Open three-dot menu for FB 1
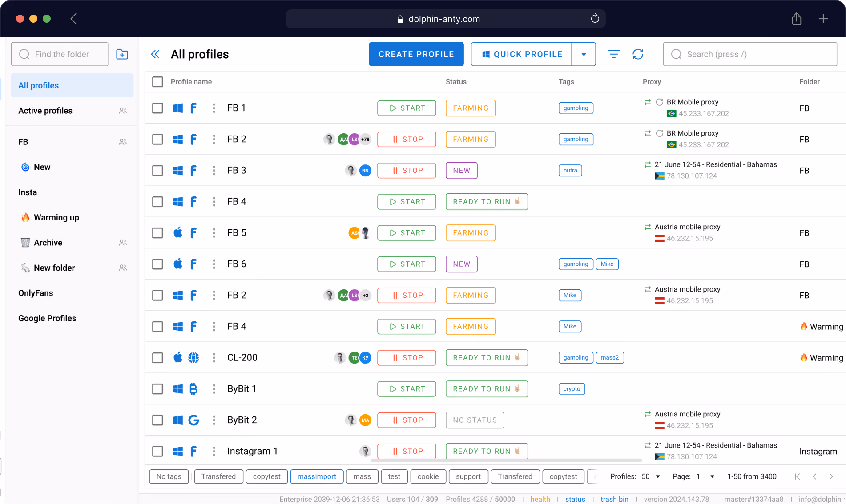 tap(214, 108)
